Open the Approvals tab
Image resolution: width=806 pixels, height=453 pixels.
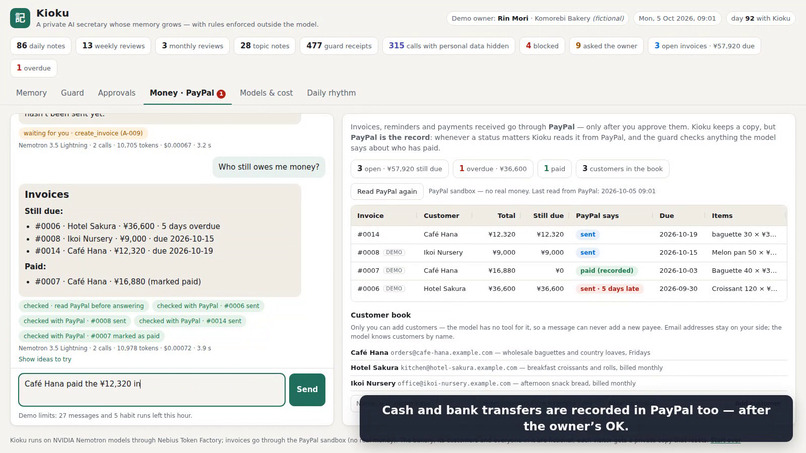pos(117,93)
